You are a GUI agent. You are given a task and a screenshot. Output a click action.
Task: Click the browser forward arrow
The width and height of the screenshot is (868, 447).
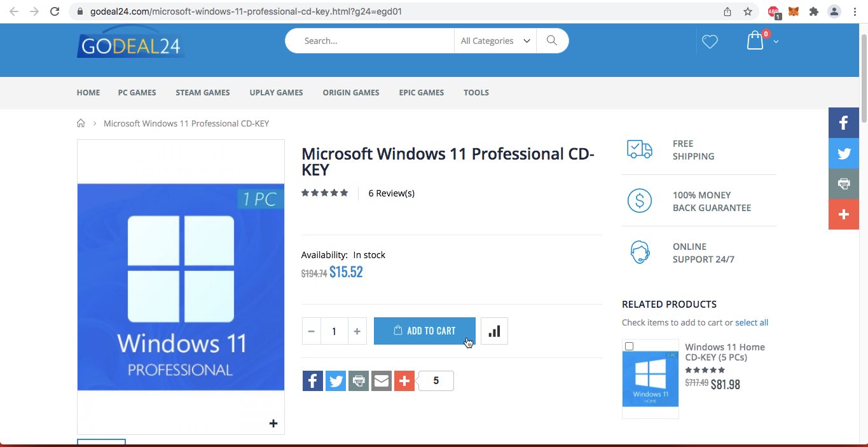[x=34, y=11]
